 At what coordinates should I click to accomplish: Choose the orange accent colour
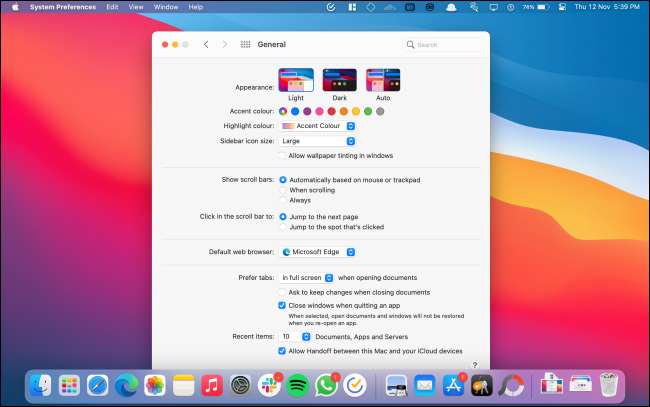(344, 111)
